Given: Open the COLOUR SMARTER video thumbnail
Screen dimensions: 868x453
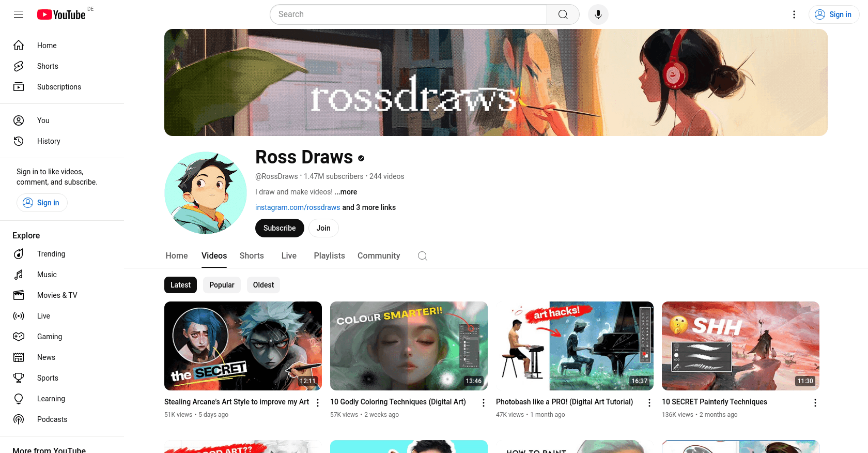Looking at the screenshot, I should [x=409, y=346].
